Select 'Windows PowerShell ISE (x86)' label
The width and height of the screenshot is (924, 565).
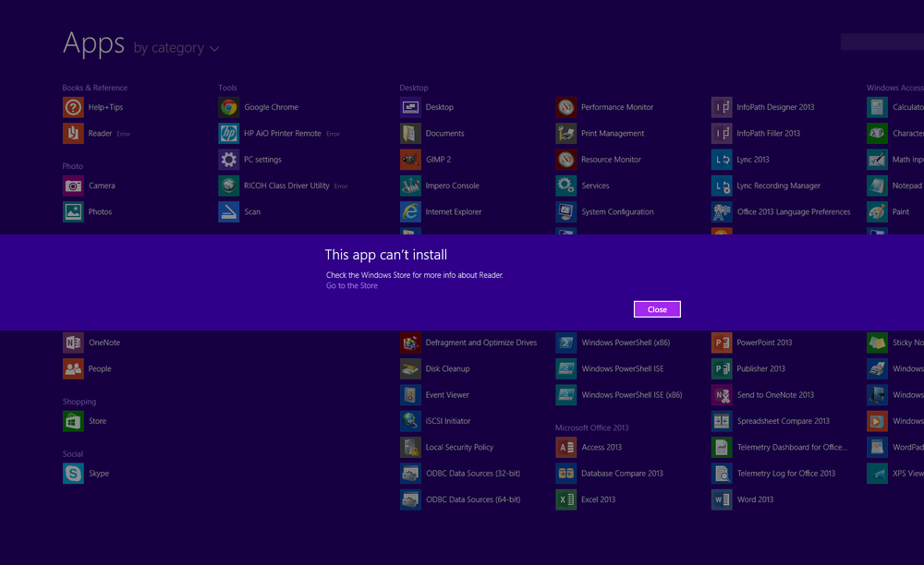[632, 395]
